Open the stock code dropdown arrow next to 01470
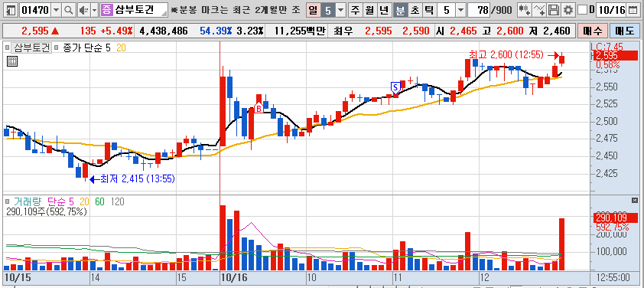644x288 pixels. (57, 10)
